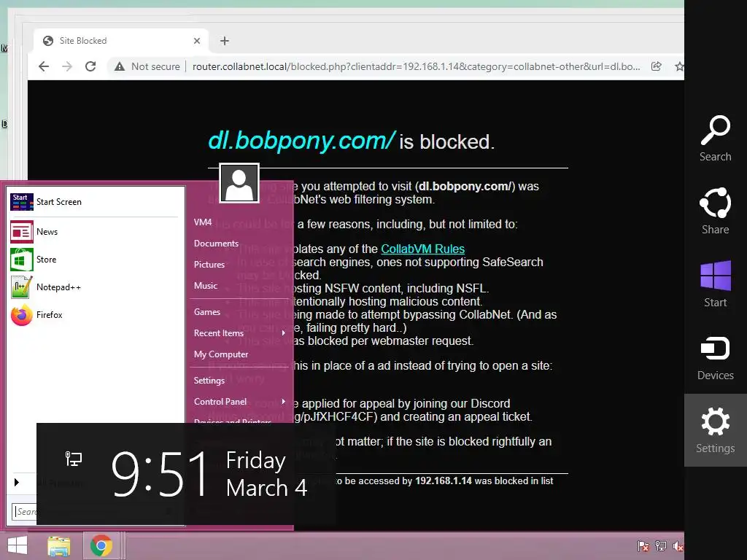Launch Firefox from start menu
Image resolution: width=747 pixels, height=560 pixels.
94,315
